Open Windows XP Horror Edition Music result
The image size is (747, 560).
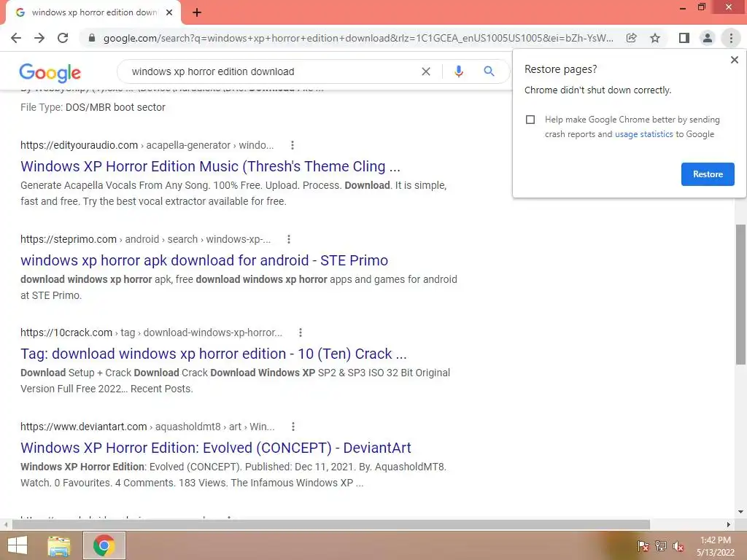click(x=210, y=166)
